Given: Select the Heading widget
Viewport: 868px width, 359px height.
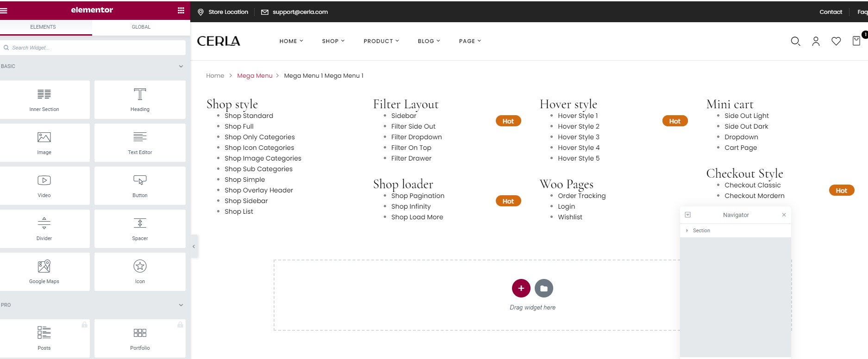Looking at the screenshot, I should [x=140, y=99].
